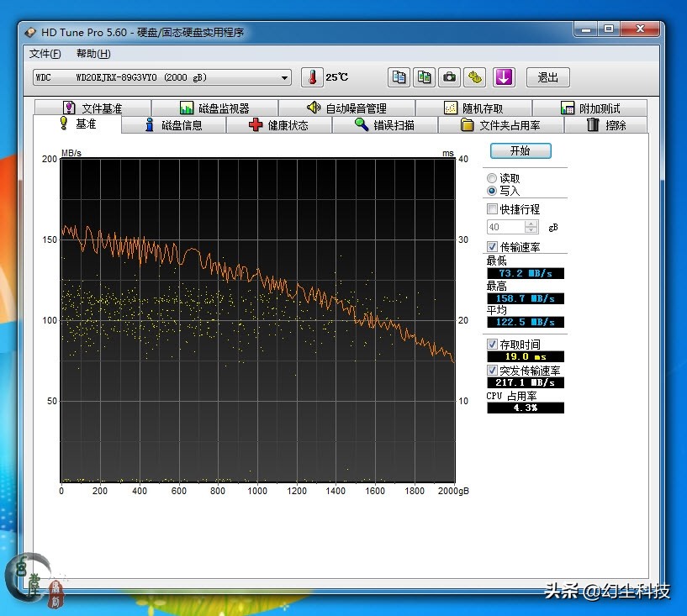Expand the WDC drive selection dropdown

(x=284, y=77)
